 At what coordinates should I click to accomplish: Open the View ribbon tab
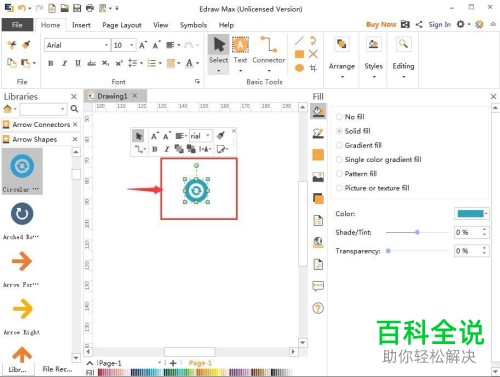(160, 25)
